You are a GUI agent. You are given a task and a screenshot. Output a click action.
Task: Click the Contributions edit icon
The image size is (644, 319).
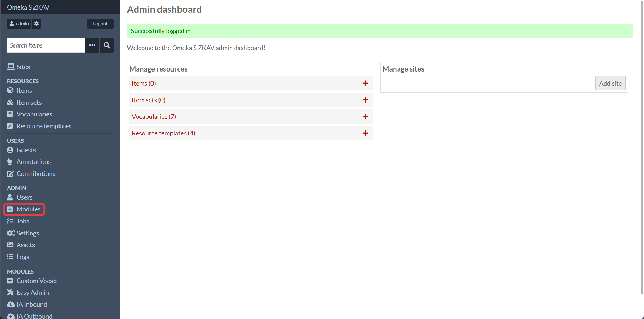pyautogui.click(x=11, y=174)
